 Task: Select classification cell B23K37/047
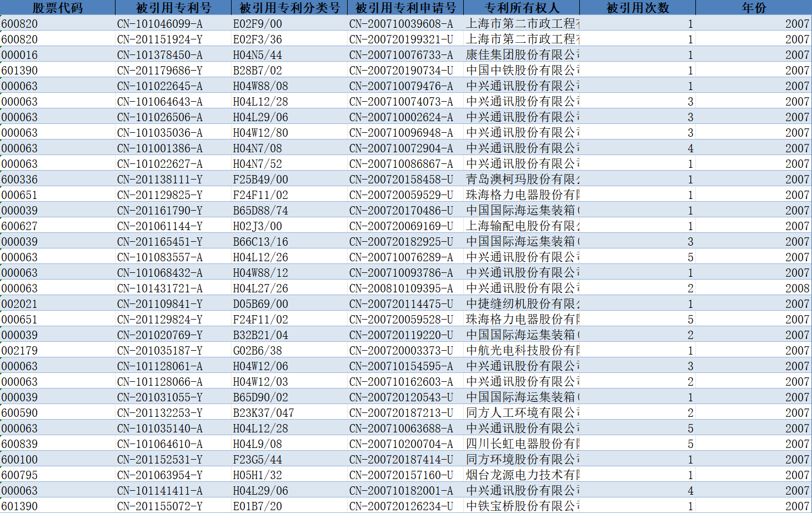(289, 413)
